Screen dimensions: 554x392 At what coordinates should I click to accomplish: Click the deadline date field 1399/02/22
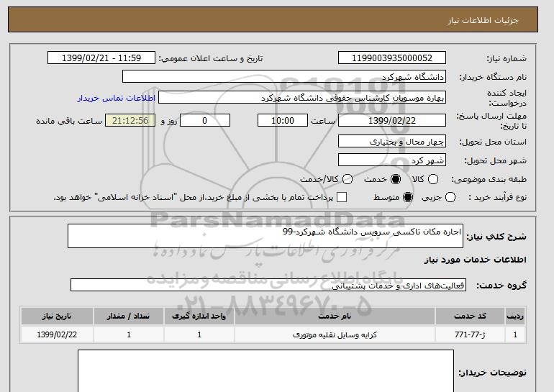pyautogui.click(x=392, y=120)
